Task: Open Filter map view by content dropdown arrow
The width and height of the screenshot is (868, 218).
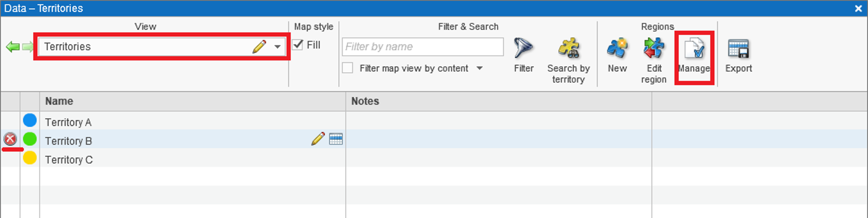Action: (x=479, y=68)
